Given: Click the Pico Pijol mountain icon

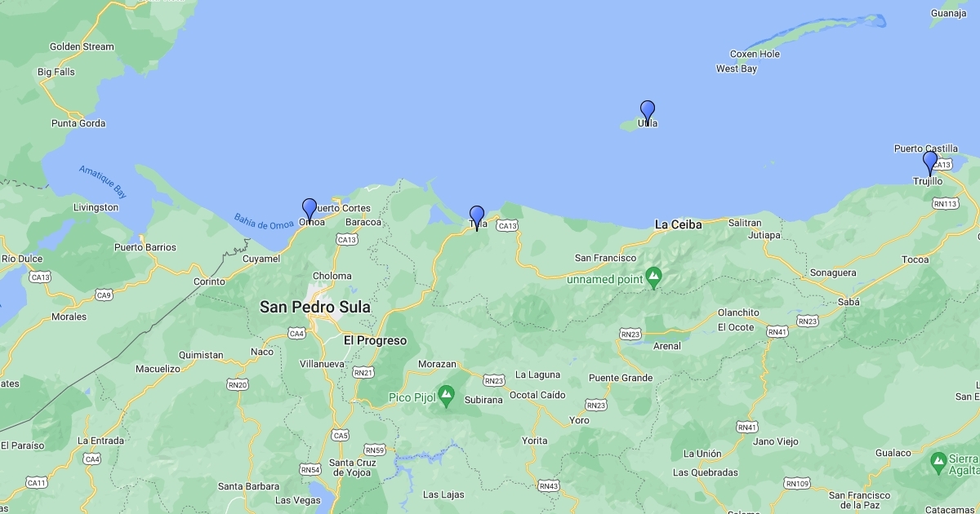Looking at the screenshot, I should pos(446,397).
